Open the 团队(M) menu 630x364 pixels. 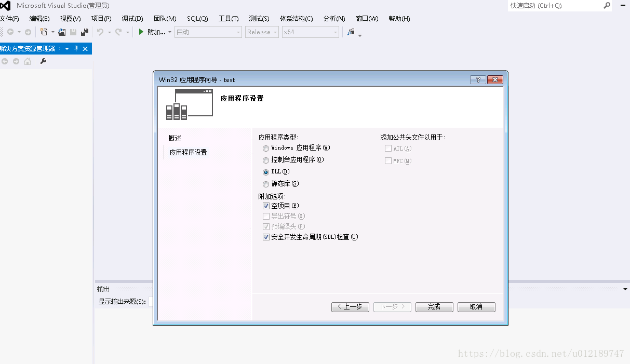pos(165,18)
